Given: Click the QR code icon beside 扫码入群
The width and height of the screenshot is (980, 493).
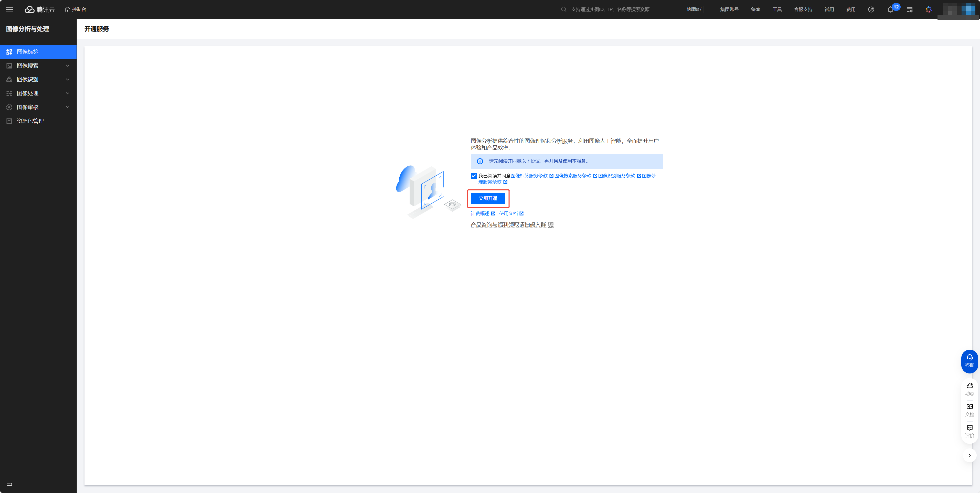Looking at the screenshot, I should click(x=550, y=225).
